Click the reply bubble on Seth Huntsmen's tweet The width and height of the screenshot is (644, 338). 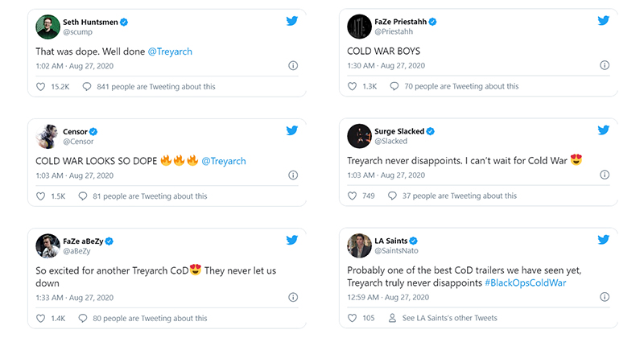click(x=87, y=86)
